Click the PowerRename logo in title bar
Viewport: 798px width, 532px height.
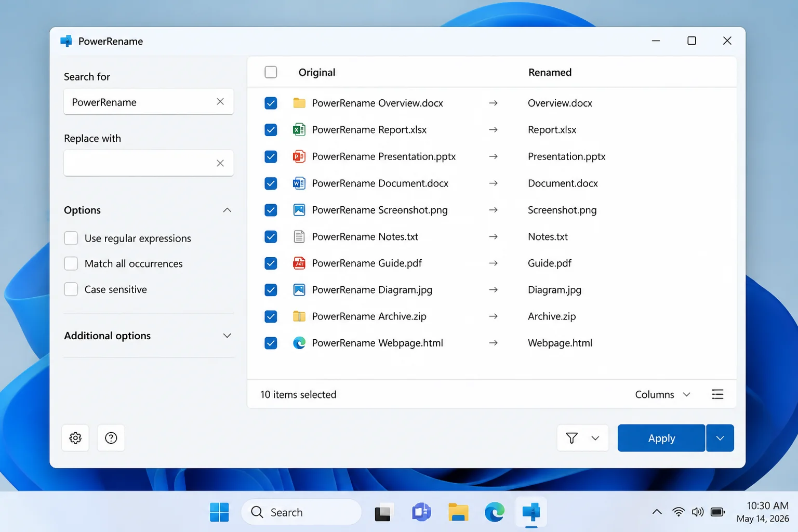click(66, 41)
